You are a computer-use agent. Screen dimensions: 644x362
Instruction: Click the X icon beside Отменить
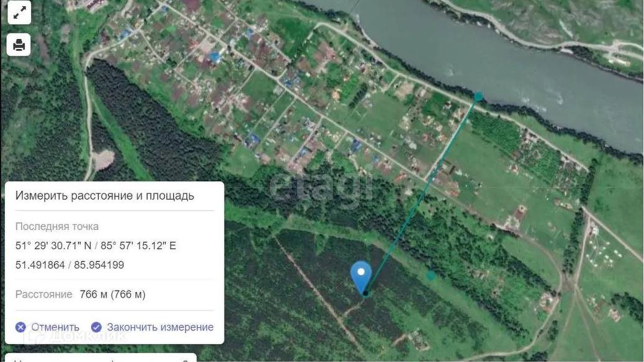point(20,327)
